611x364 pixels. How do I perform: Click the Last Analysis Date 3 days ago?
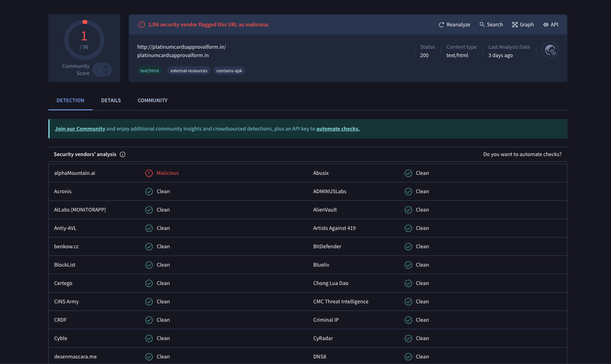(x=500, y=55)
